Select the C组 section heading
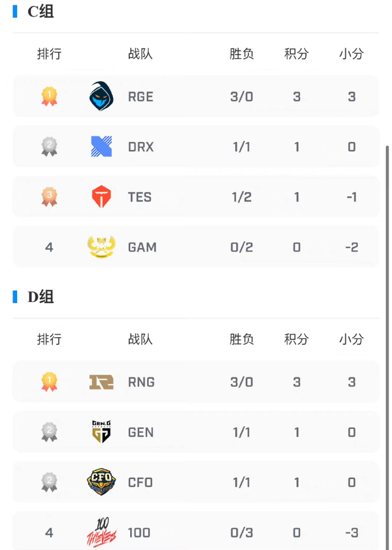The image size is (392, 550). pos(41,11)
